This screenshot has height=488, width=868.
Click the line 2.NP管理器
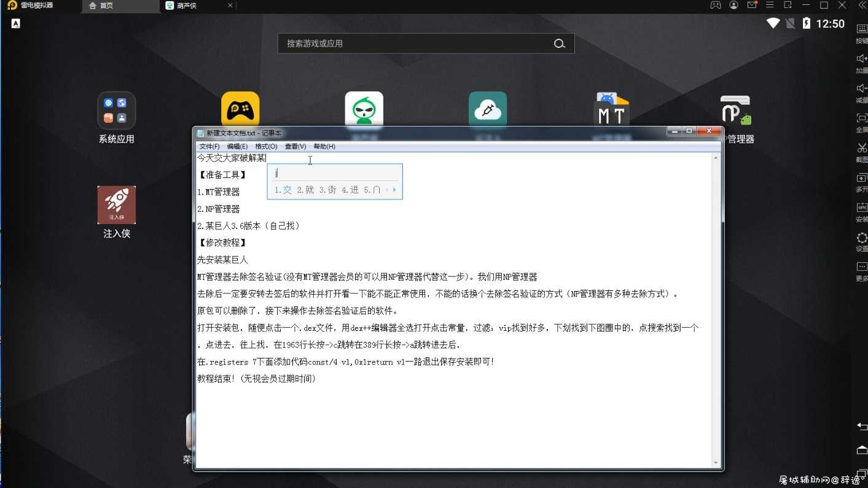pos(218,209)
